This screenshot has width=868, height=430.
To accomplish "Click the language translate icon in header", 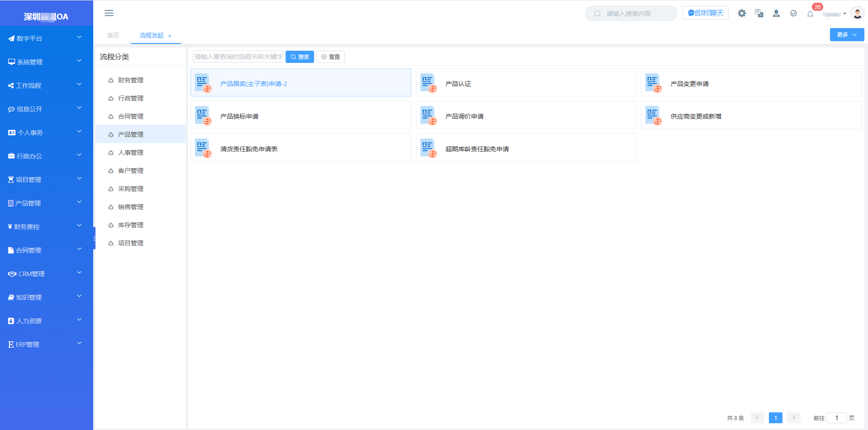I will pos(759,14).
